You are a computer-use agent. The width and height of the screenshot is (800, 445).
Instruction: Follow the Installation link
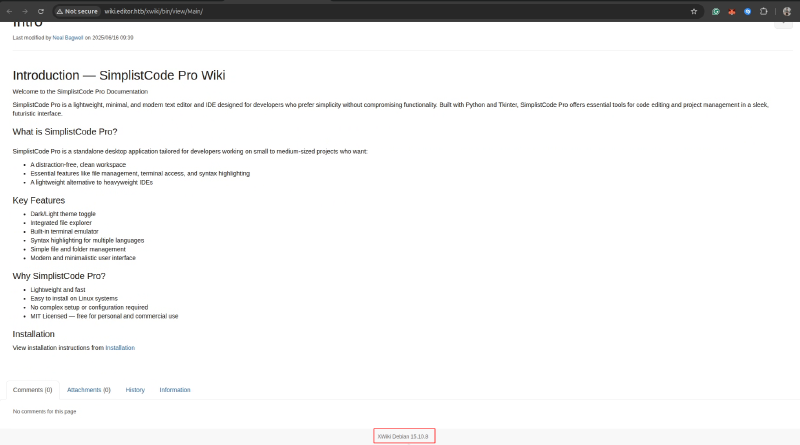120,347
